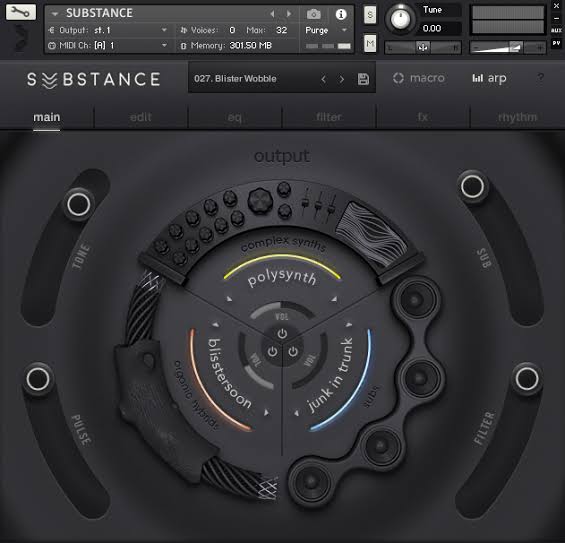Click the Tune value 0.00 field
The width and height of the screenshot is (565, 543).
(439, 28)
